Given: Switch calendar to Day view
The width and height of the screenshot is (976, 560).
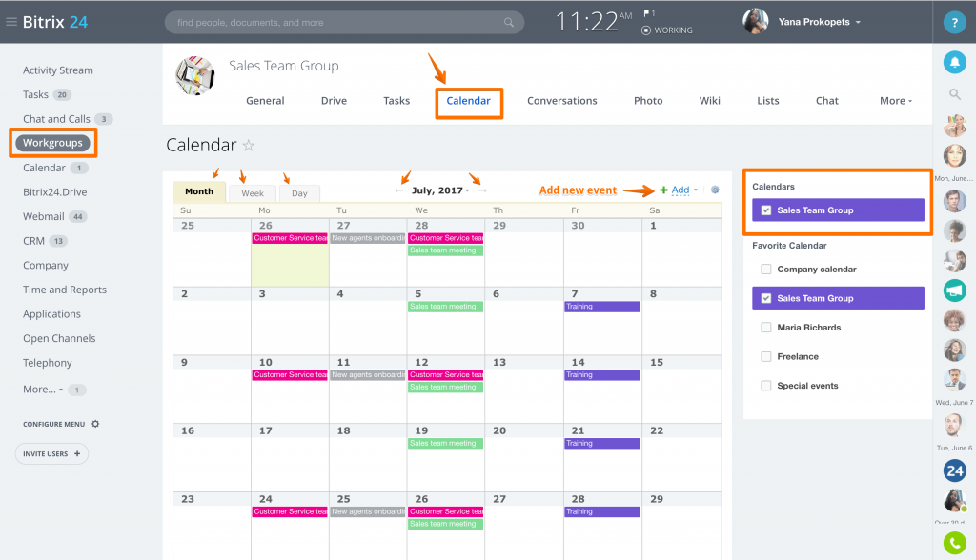Looking at the screenshot, I should pos(299,193).
